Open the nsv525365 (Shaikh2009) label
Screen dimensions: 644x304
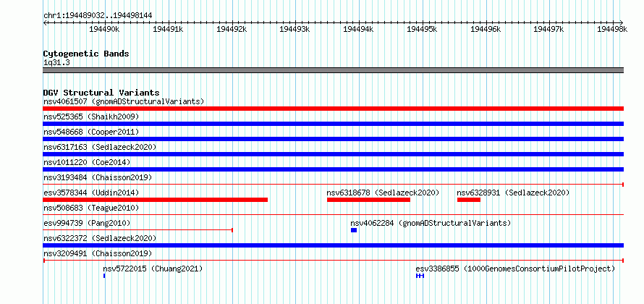(91, 117)
